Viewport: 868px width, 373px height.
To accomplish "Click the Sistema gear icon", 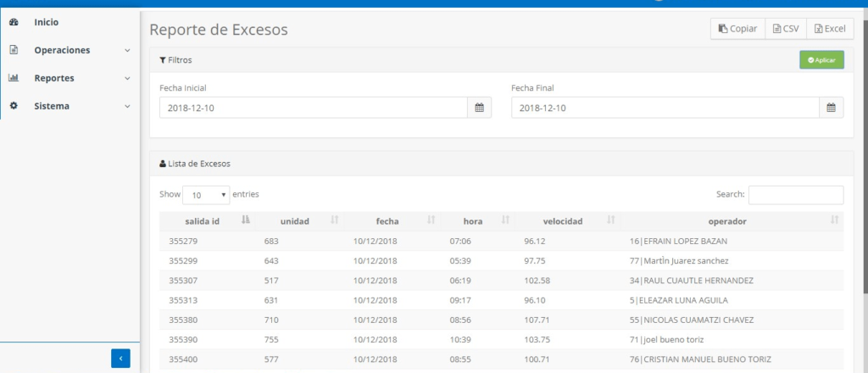I will pyautogui.click(x=14, y=106).
